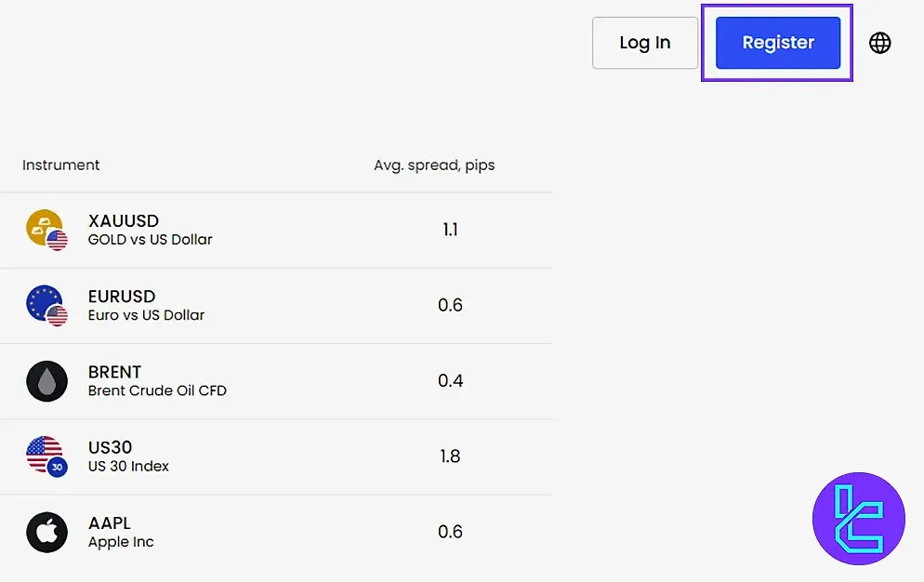Viewport: 924px width, 582px height.
Task: Click the US30 spread value 1.8
Action: tap(450, 456)
